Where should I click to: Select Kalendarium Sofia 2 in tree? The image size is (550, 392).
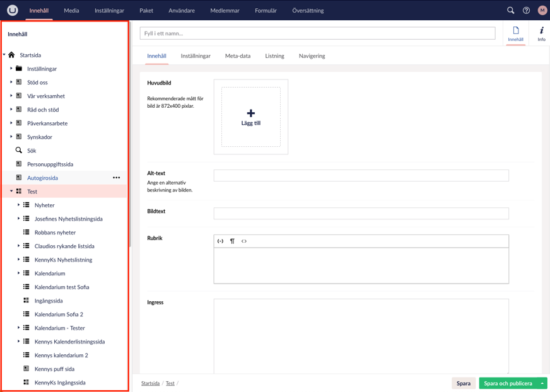click(x=59, y=314)
